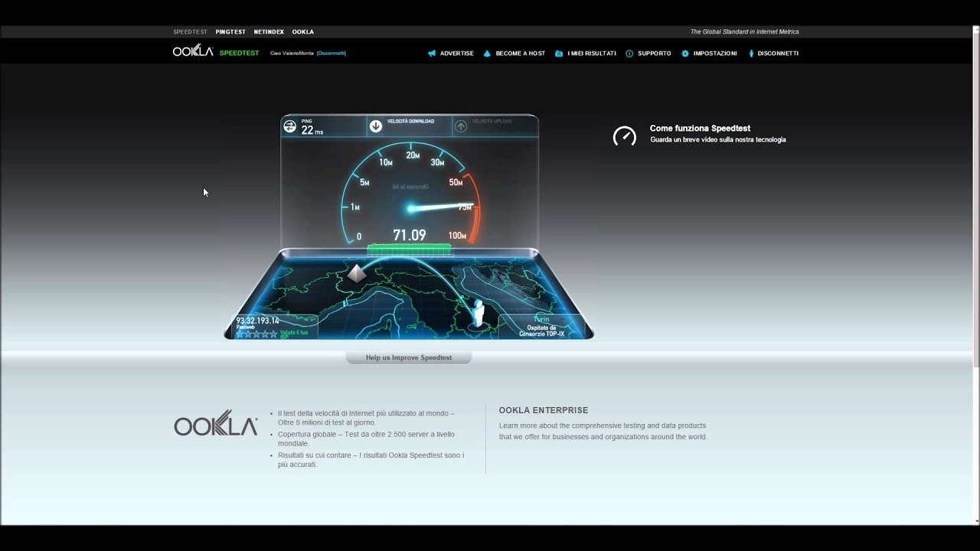Image resolution: width=980 pixels, height=551 pixels.
Task: Click the speedometer icon beside Come funziona Speedtest
Action: click(x=625, y=136)
